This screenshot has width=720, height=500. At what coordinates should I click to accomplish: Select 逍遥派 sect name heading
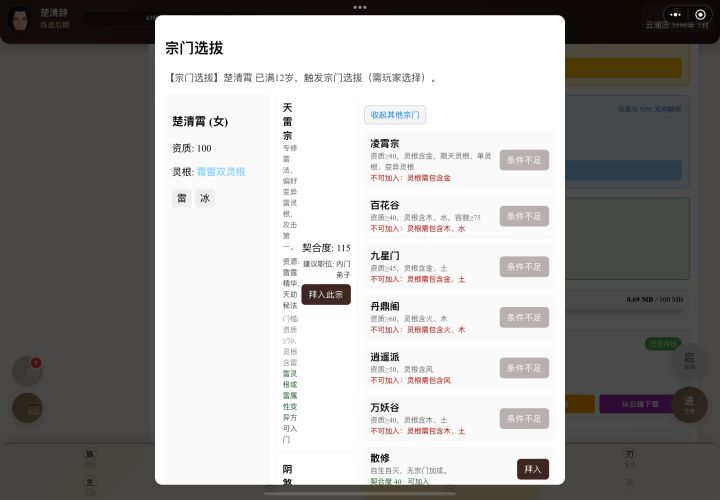(x=385, y=357)
